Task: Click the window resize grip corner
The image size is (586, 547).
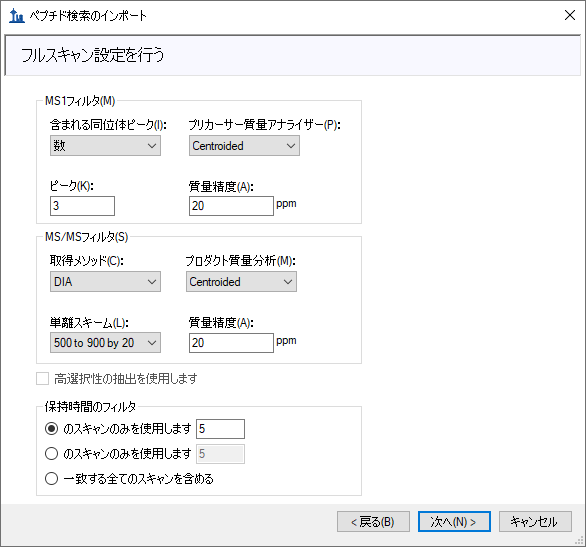Action: click(580, 541)
